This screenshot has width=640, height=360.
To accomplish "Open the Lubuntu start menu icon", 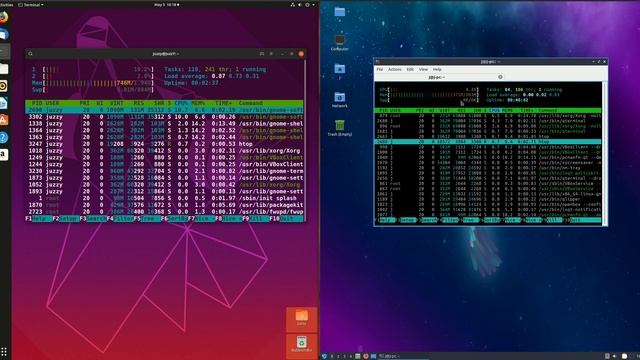I will click(x=324, y=356).
